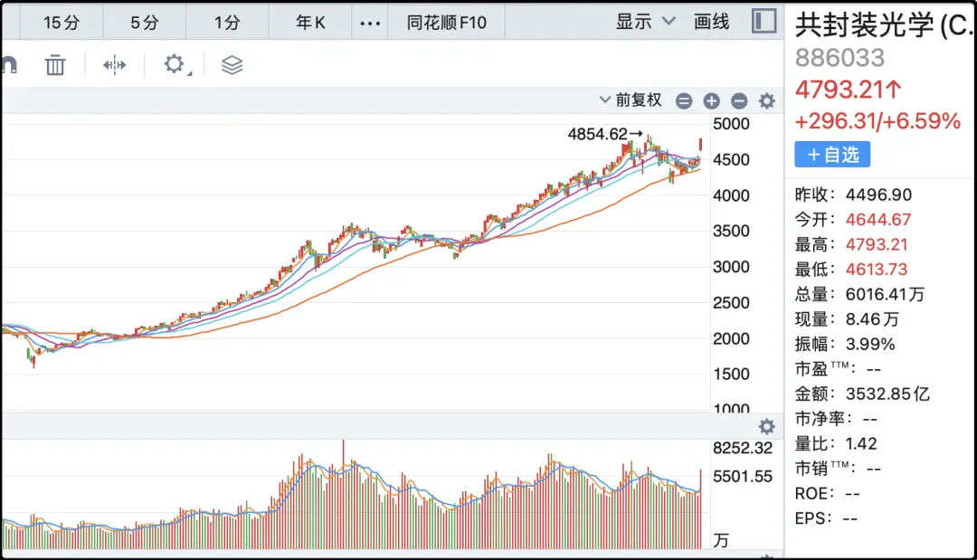This screenshot has height=560, width=977.
Task: Click the layers stack icon
Action: 232,65
